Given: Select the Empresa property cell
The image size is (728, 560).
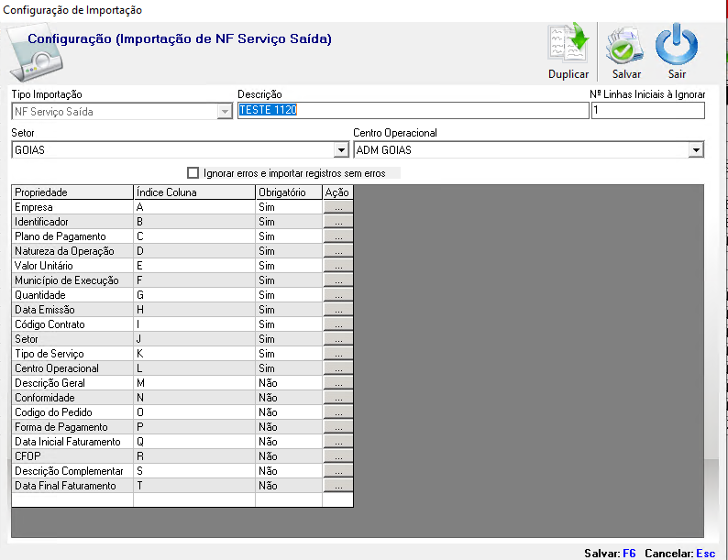Looking at the screenshot, I should (72, 207).
